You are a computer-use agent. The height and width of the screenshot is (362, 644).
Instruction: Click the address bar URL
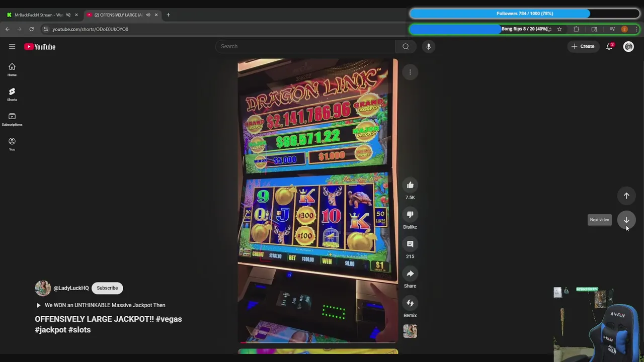click(91, 29)
